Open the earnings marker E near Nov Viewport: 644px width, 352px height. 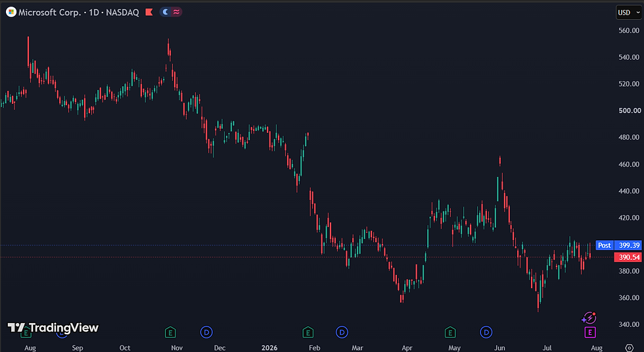[170, 332]
